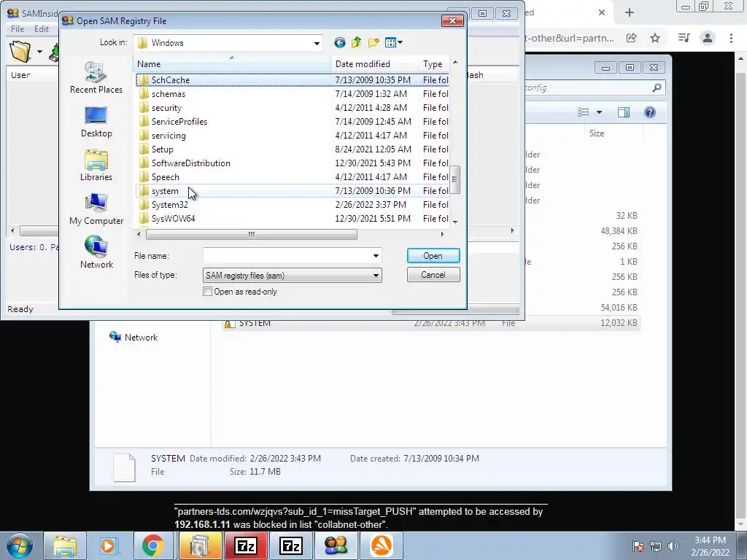Open Files of type dropdown
747x560 pixels.
click(x=293, y=275)
